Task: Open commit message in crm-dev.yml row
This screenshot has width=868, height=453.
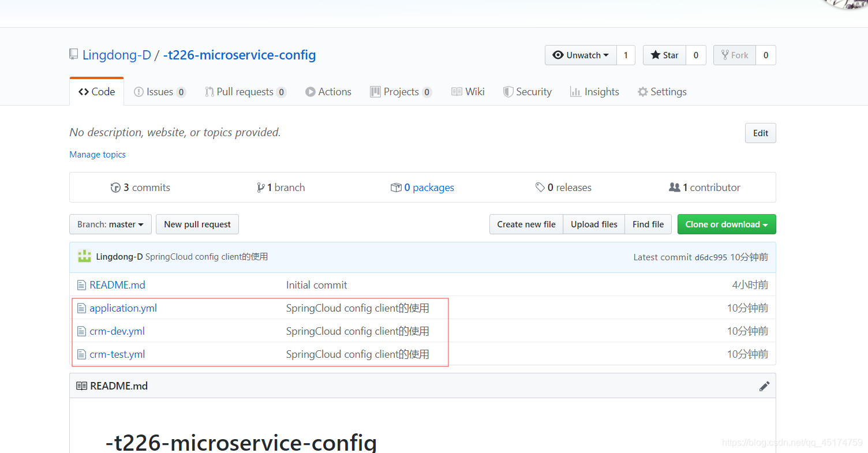Action: tap(358, 331)
